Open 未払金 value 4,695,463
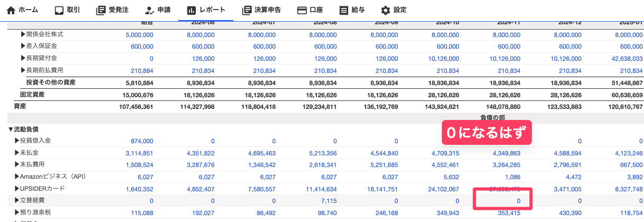Screen dimensions: 644x222 click(x=261, y=153)
